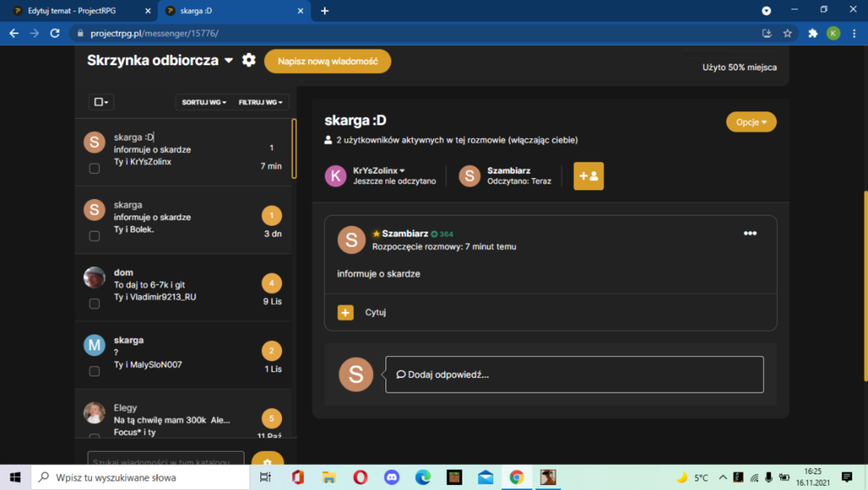The height and width of the screenshot is (490, 868).
Task: Close the 'skarga :D' browser tab
Action: coord(300,10)
